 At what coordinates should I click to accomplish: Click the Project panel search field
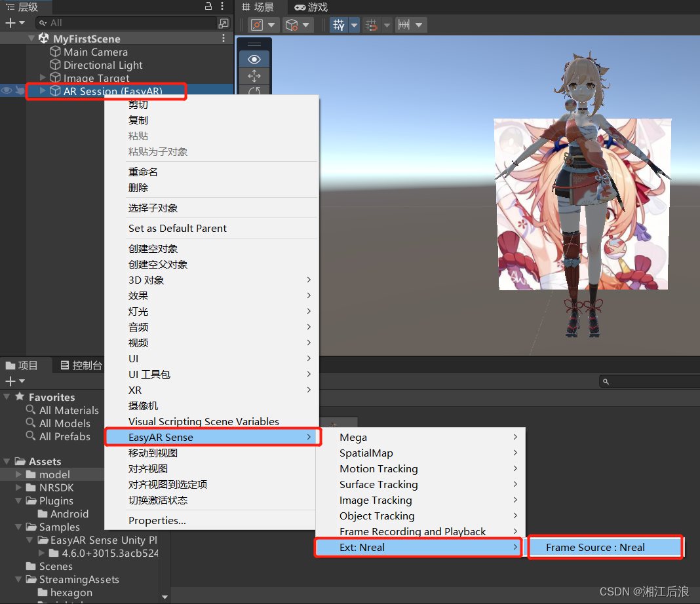tap(650, 381)
